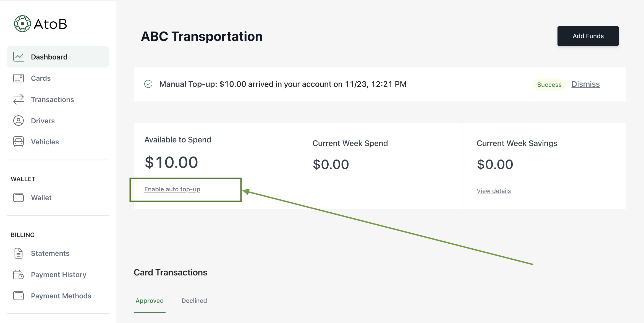Open Statements from the Billing section

click(x=50, y=253)
